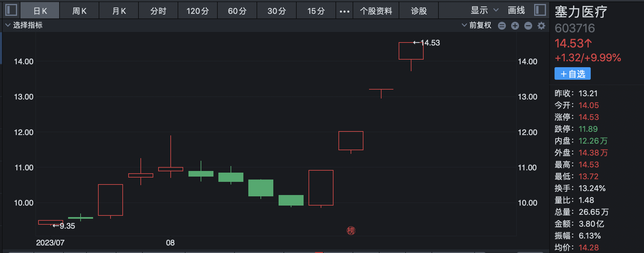Click the +自选 add to watchlist button
The height and width of the screenshot is (253, 644).
pos(573,74)
